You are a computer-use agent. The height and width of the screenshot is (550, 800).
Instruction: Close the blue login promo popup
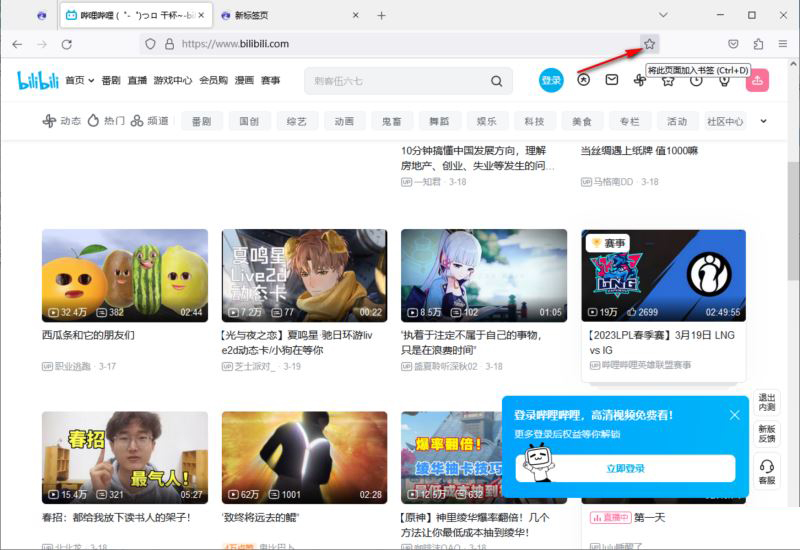tap(734, 415)
